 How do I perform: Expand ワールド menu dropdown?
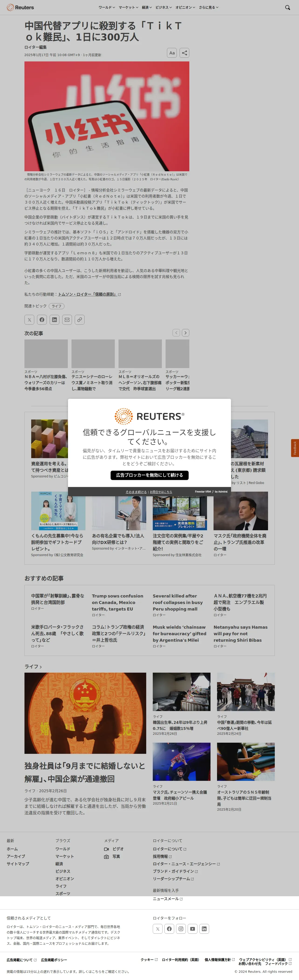[x=107, y=7]
